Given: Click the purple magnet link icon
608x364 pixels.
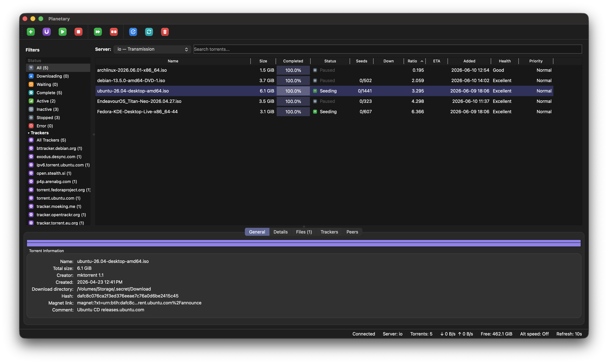Looking at the screenshot, I should coord(47,32).
